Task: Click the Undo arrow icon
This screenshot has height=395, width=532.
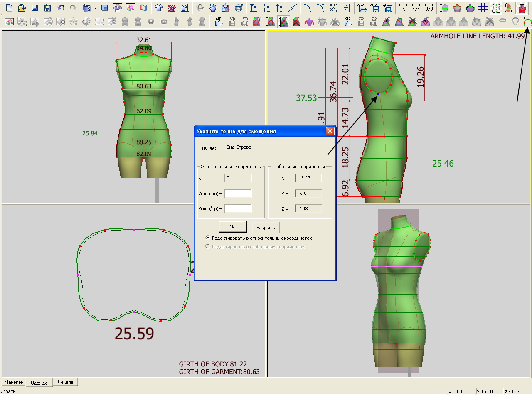Action: [x=61, y=7]
